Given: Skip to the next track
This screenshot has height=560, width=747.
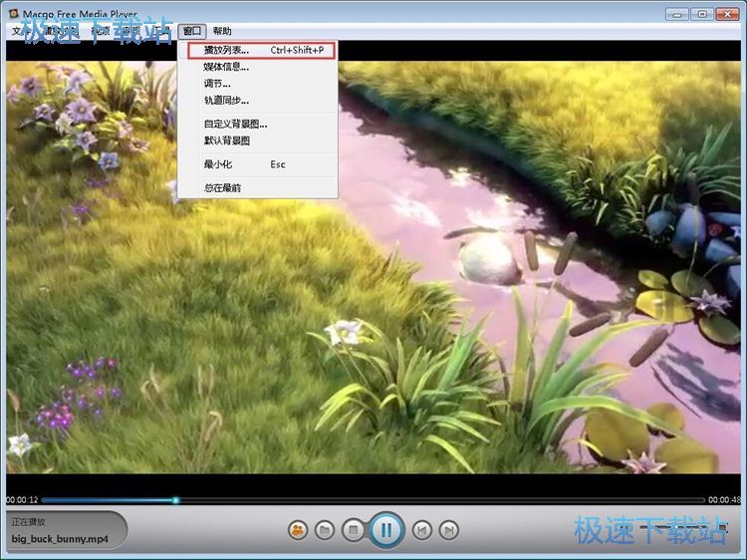Looking at the screenshot, I should (448, 530).
